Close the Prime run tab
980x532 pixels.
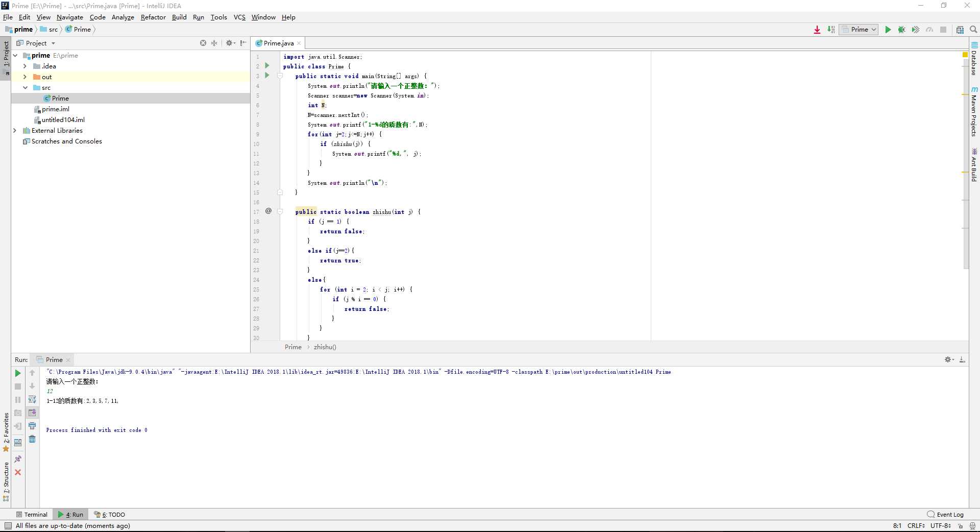point(68,360)
